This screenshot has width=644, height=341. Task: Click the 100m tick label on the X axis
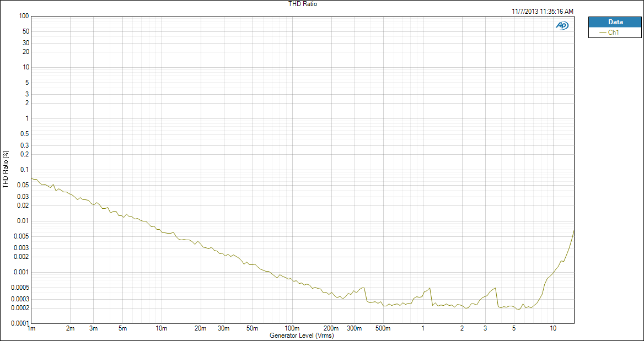click(x=292, y=329)
